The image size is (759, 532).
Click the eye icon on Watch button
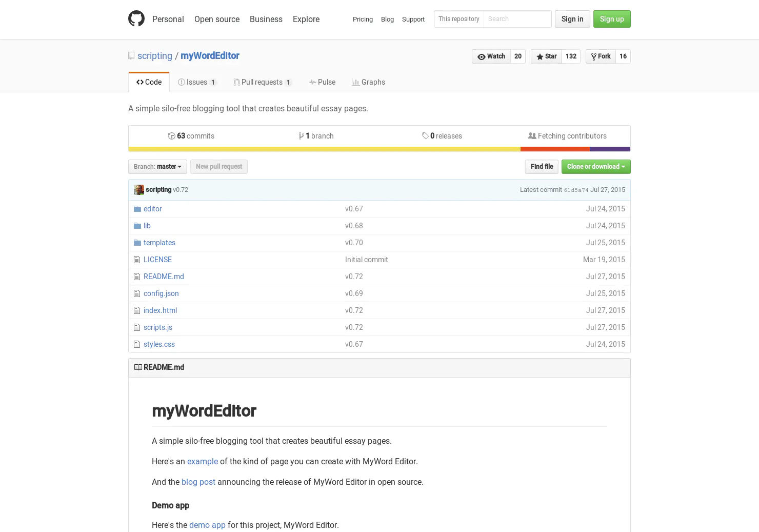pyautogui.click(x=481, y=56)
